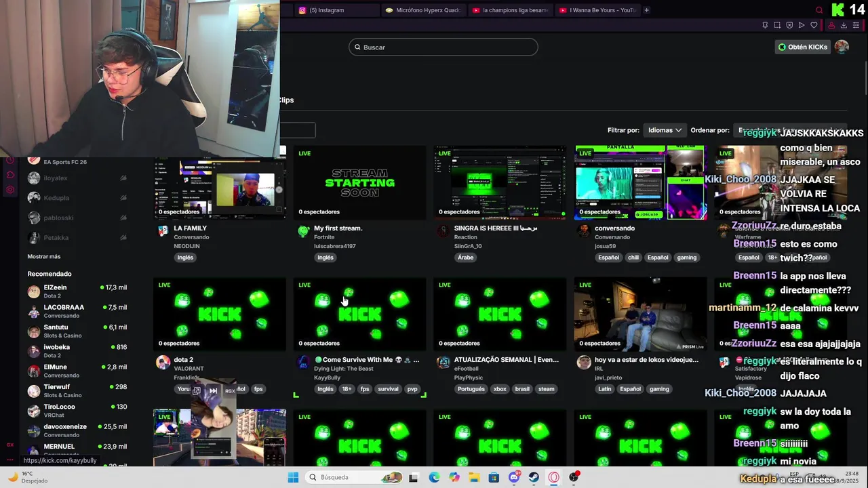Image resolution: width=868 pixels, height=488 pixels.
Task: Click the snapshot capture icon in toolbar
Action: pyautogui.click(x=777, y=25)
